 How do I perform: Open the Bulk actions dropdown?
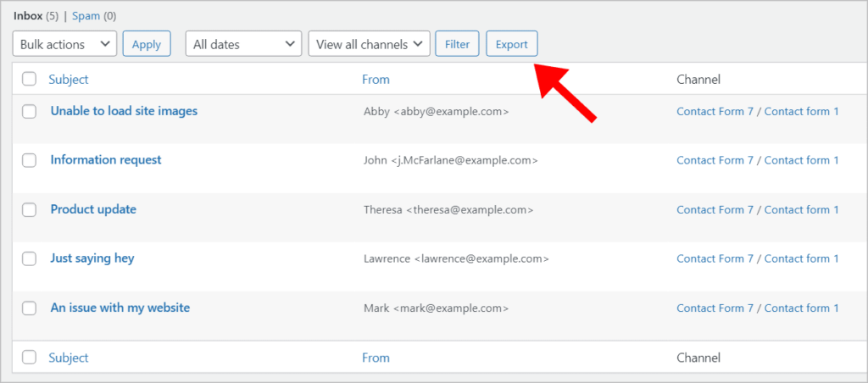pyautogui.click(x=64, y=44)
